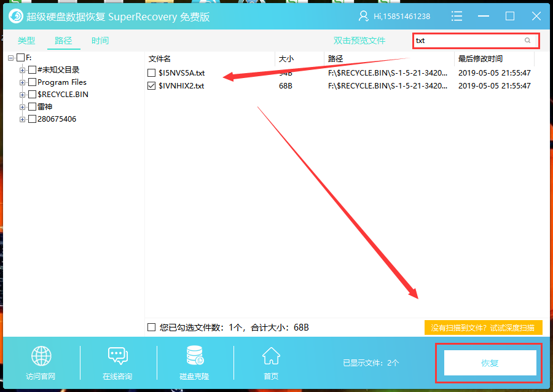
Task: Expand the #未知父目录 tree node
Action: (x=22, y=70)
